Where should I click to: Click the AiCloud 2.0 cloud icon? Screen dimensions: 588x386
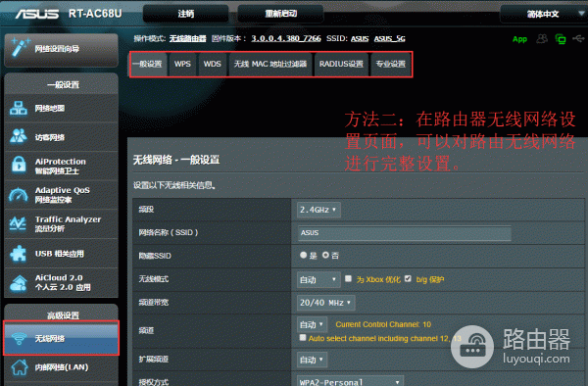click(x=19, y=283)
